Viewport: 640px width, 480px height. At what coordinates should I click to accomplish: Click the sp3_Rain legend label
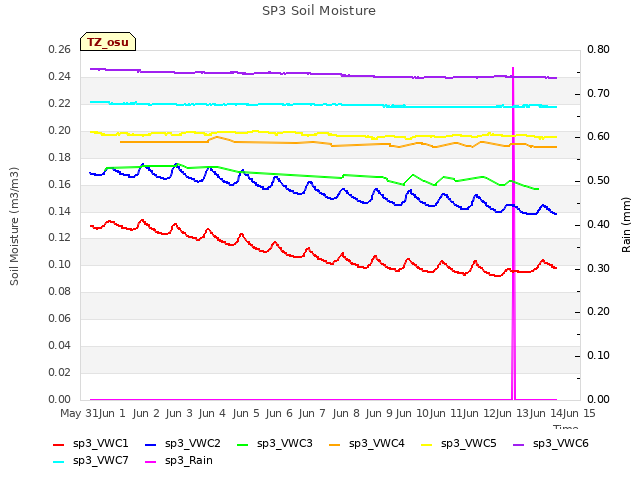(x=189, y=460)
